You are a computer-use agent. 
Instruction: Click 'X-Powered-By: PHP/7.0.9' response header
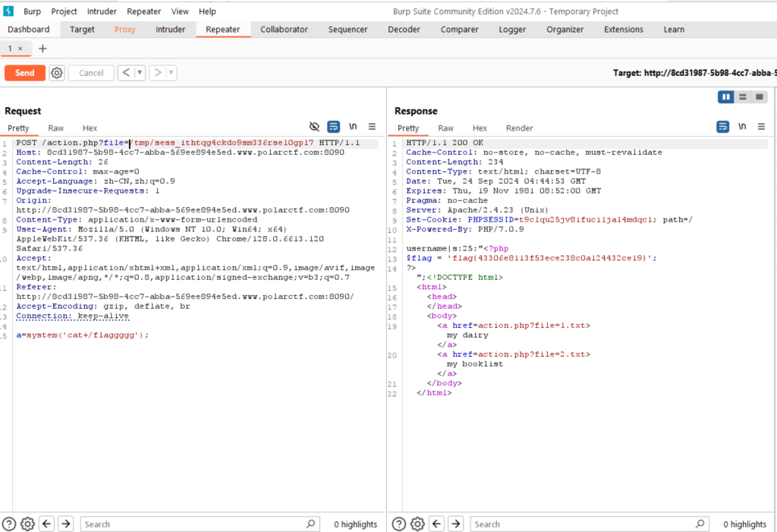(x=465, y=229)
